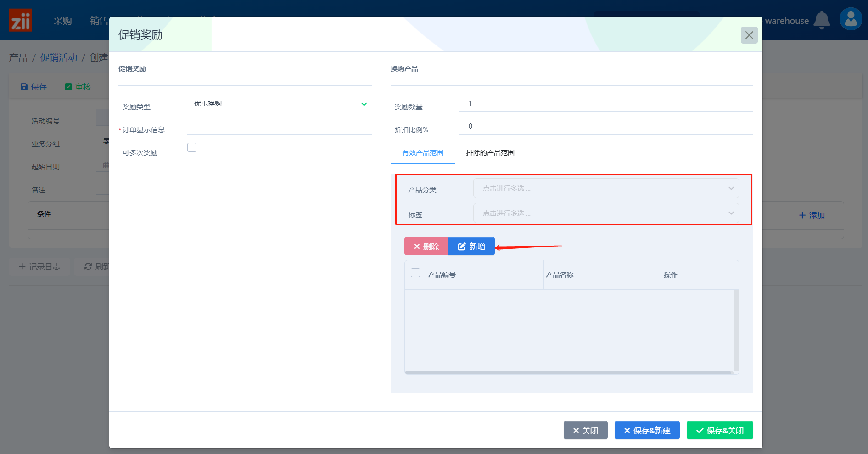The image size is (868, 454).
Task: Open the 产品分类 multi-select dropdown
Action: (606, 188)
